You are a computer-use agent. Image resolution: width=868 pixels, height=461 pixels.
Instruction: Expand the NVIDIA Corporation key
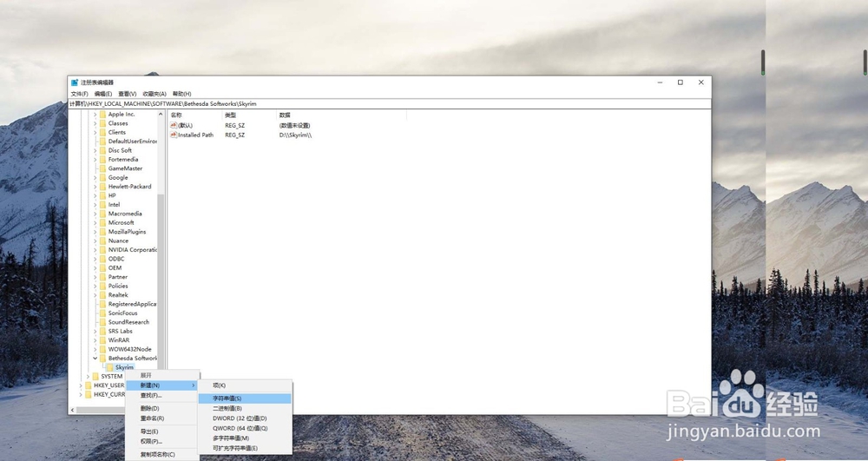(x=95, y=249)
